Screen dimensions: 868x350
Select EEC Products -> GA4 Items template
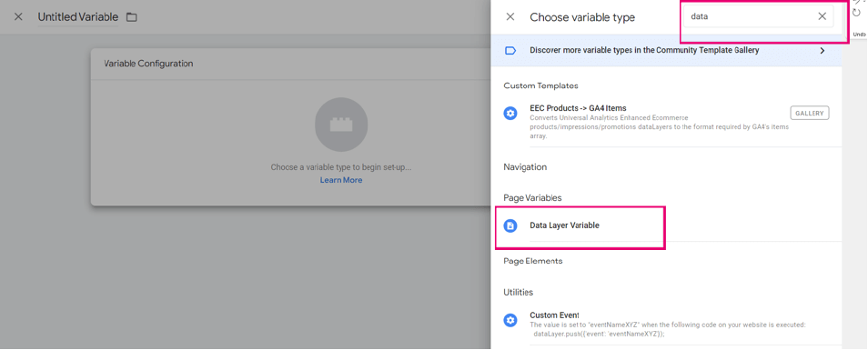[x=666, y=121]
